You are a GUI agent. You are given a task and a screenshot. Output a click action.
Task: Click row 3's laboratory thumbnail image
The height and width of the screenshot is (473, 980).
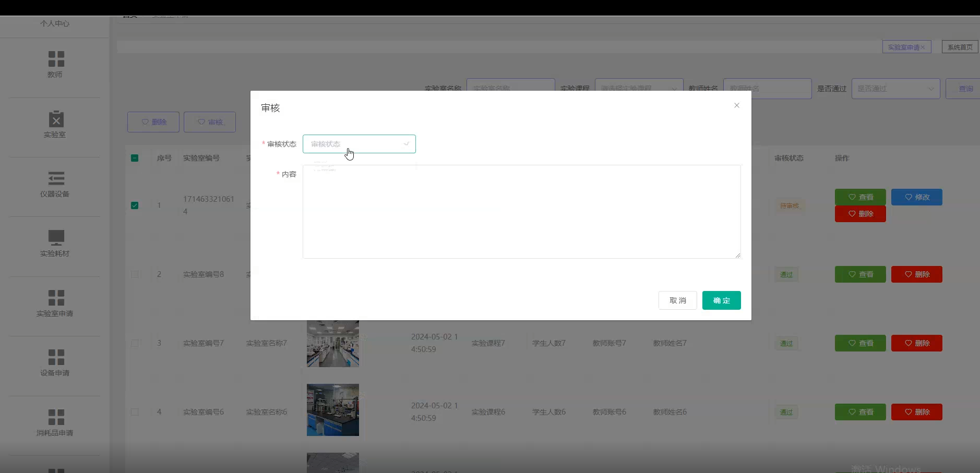pyautogui.click(x=332, y=343)
